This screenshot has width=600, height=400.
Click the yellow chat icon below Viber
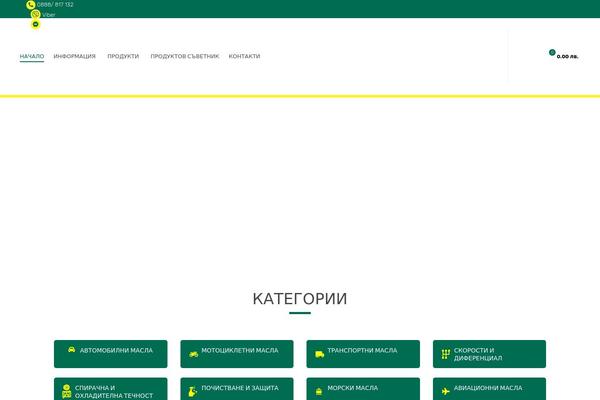click(36, 24)
